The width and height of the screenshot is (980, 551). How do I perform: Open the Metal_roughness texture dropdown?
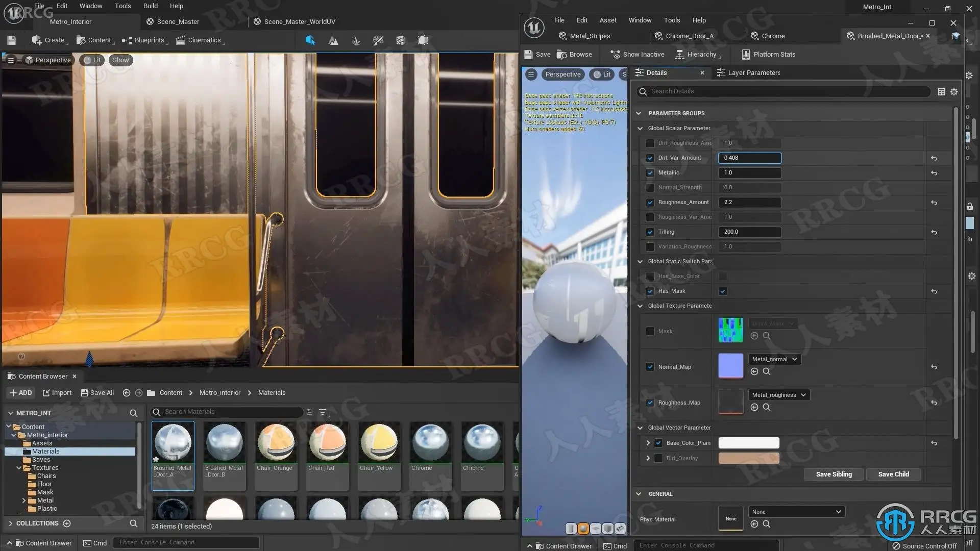pos(778,395)
